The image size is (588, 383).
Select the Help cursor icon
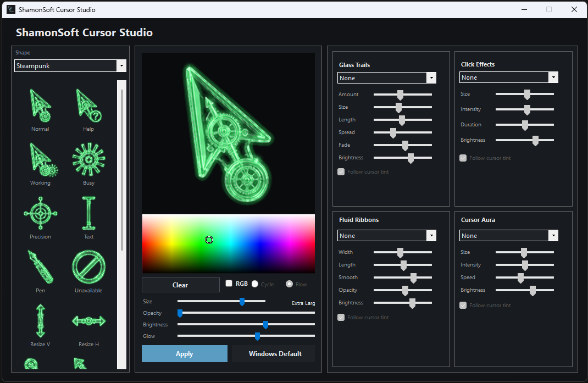(x=88, y=106)
